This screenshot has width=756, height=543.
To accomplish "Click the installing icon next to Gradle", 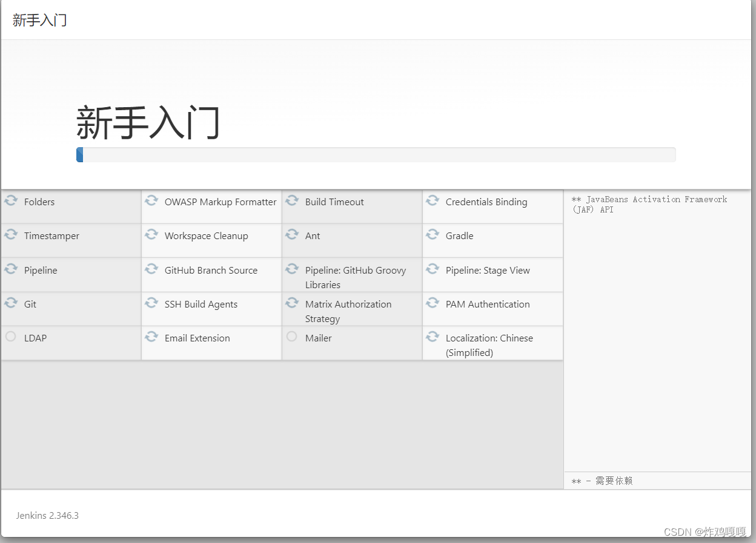I will 433,234.
